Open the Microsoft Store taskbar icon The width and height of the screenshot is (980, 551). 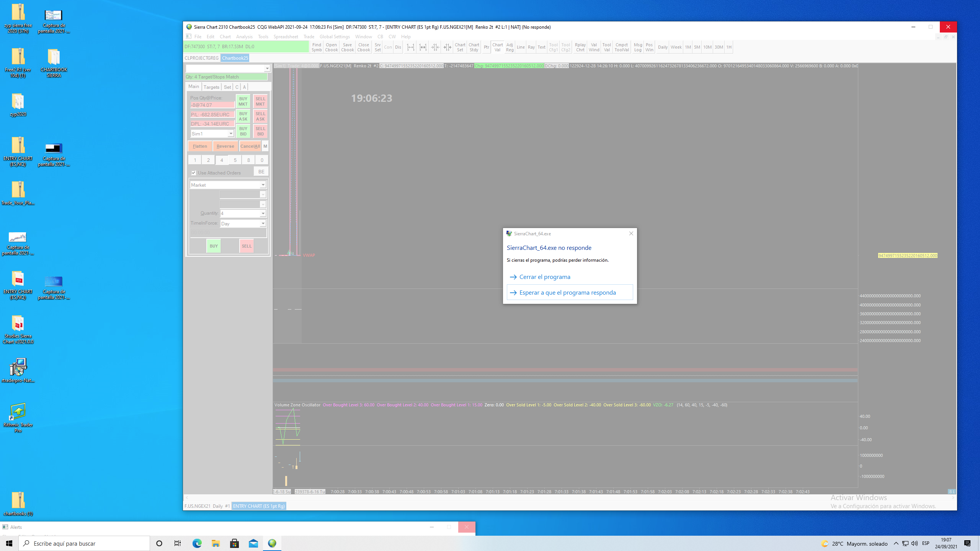pos(234,543)
